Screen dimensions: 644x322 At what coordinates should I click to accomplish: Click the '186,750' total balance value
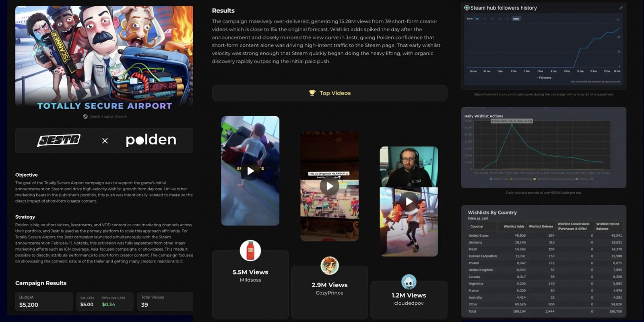[616, 312]
